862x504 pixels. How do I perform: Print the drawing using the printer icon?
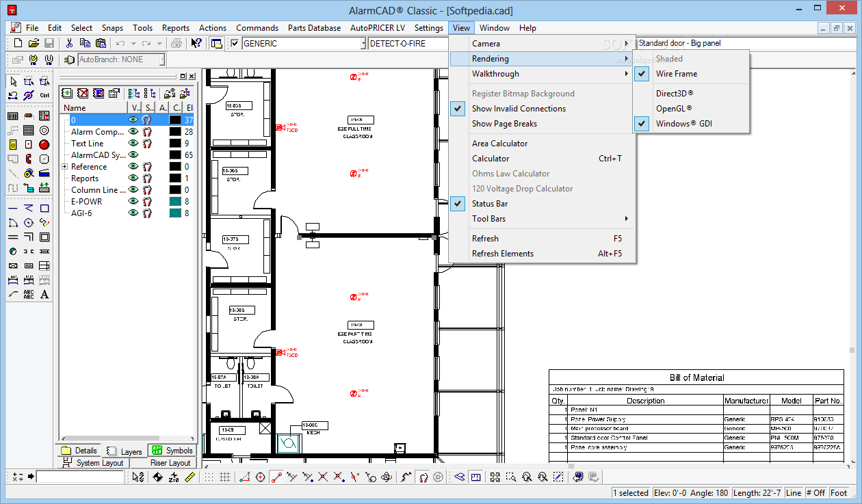click(177, 43)
